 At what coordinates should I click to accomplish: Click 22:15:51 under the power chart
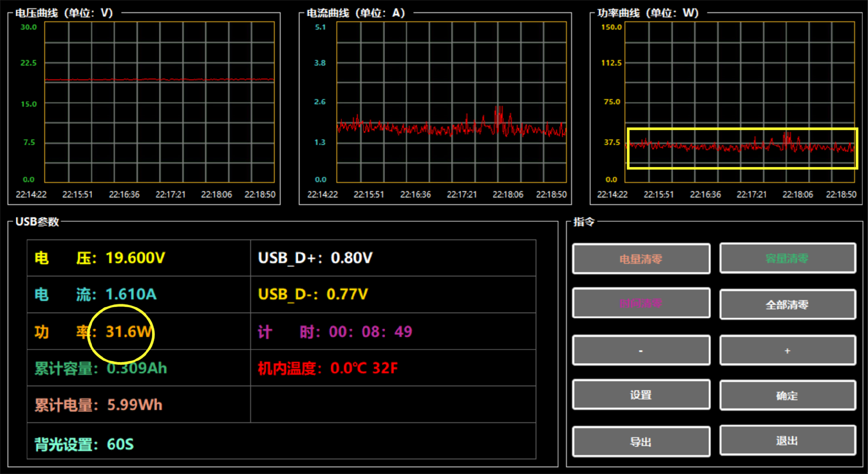pos(659,194)
